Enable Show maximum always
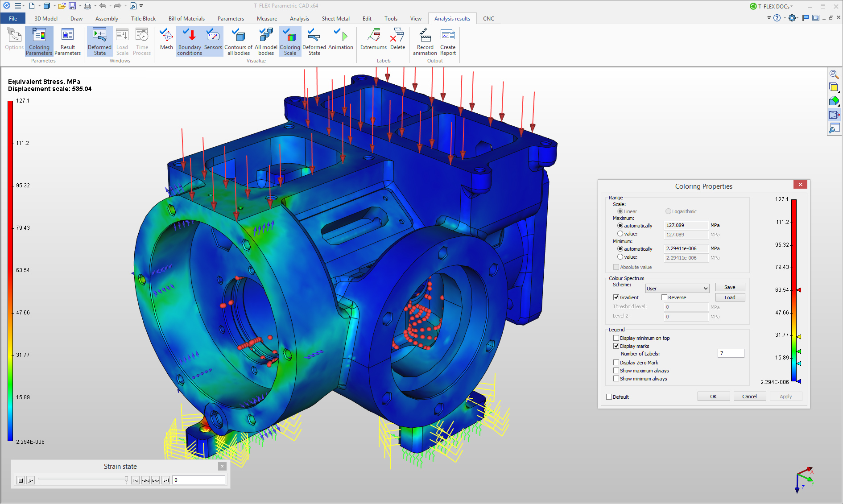843x504 pixels. click(x=616, y=371)
